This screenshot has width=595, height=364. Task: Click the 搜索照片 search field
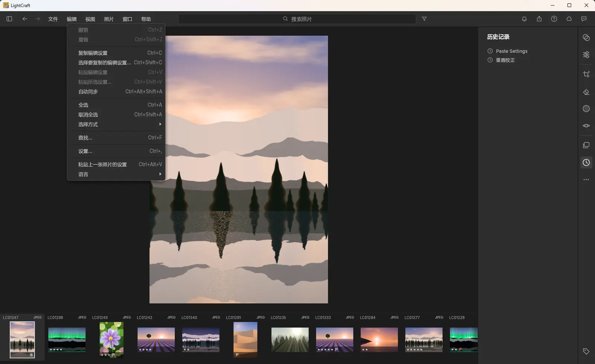click(297, 19)
